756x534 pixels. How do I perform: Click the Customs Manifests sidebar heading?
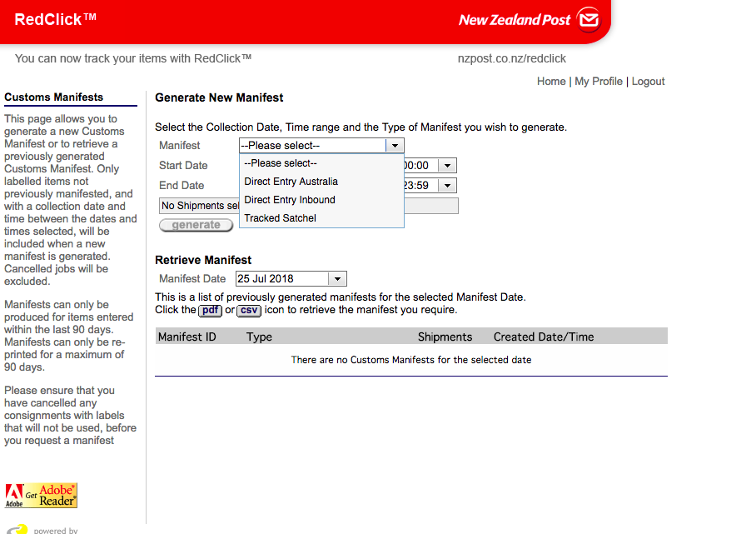54,97
